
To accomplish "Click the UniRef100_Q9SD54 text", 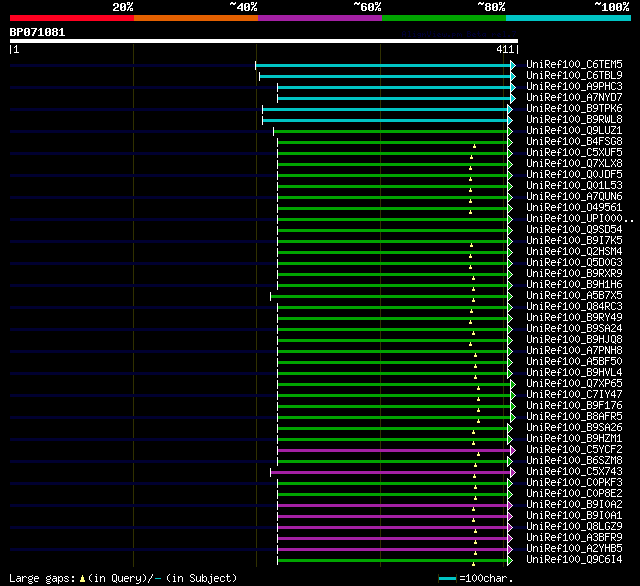I will click(x=574, y=230).
